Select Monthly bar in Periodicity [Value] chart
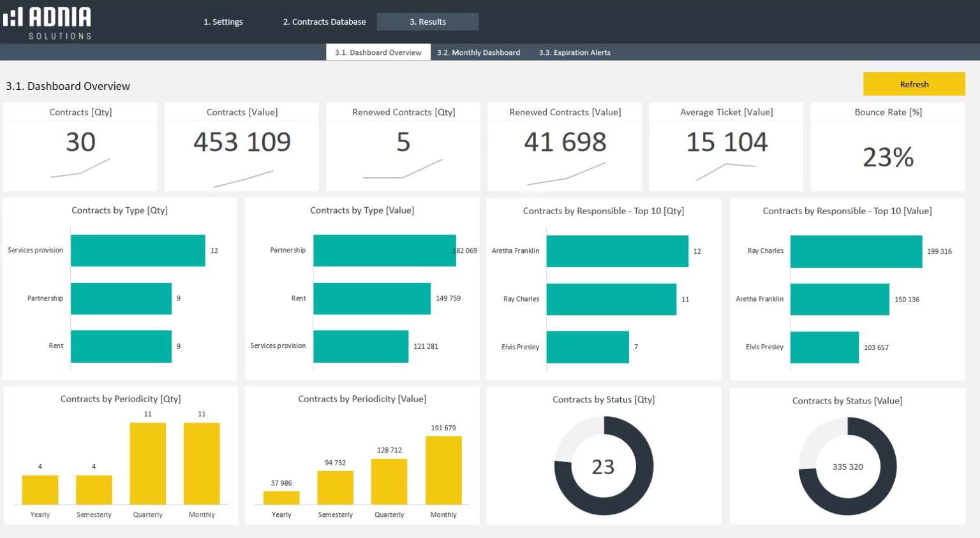The image size is (980, 538). 443,470
